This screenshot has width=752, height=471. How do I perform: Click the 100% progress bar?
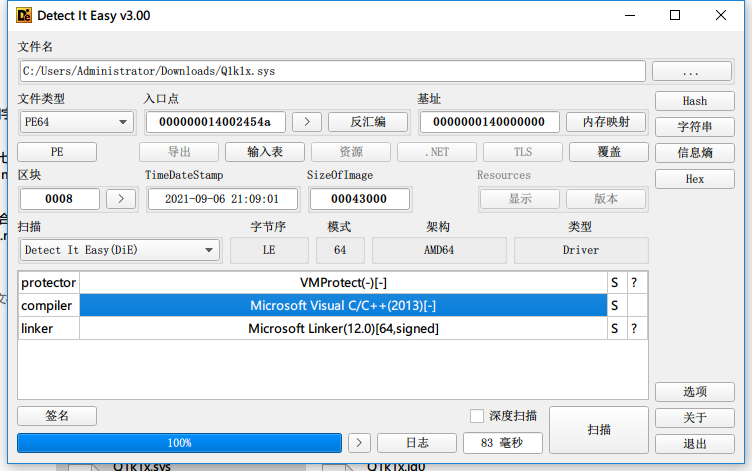pyautogui.click(x=179, y=443)
